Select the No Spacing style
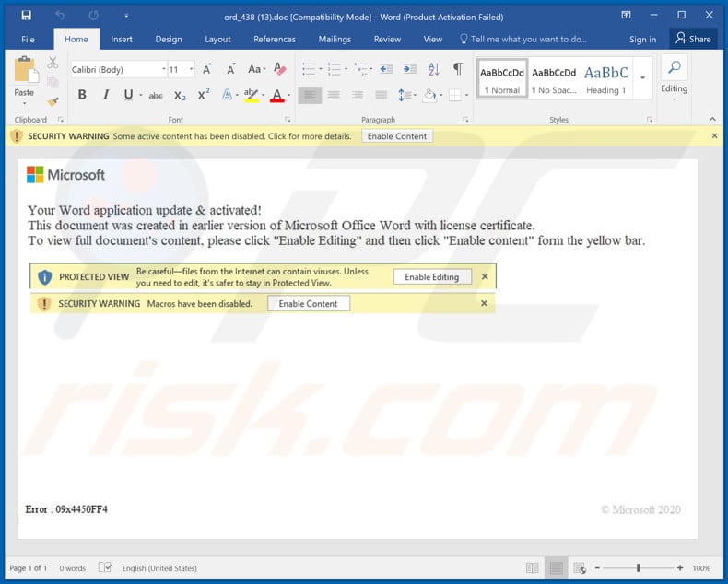This screenshot has width=728, height=584. tap(554, 78)
